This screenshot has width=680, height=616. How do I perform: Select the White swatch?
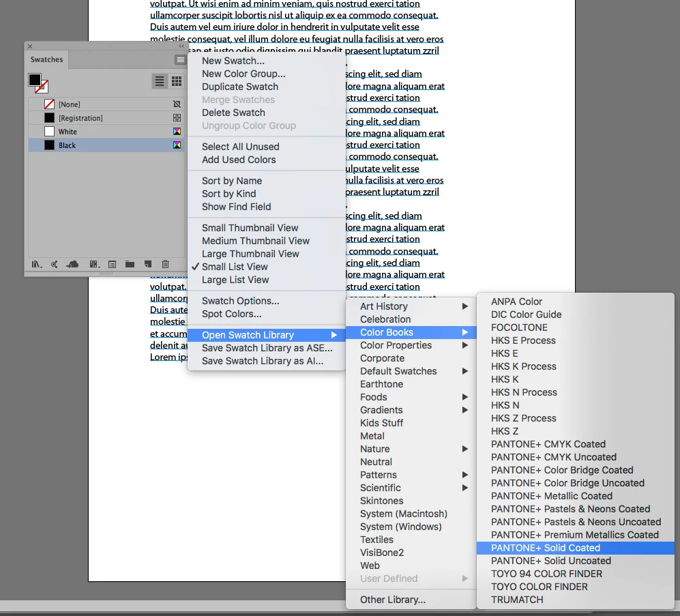coord(106,132)
